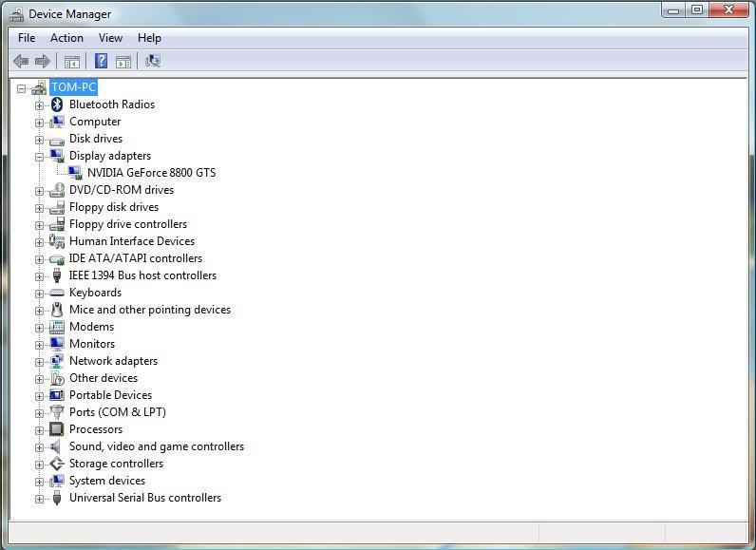This screenshot has height=550, width=756.
Task: Click the Bluetooth Radios icon
Action: (x=57, y=104)
